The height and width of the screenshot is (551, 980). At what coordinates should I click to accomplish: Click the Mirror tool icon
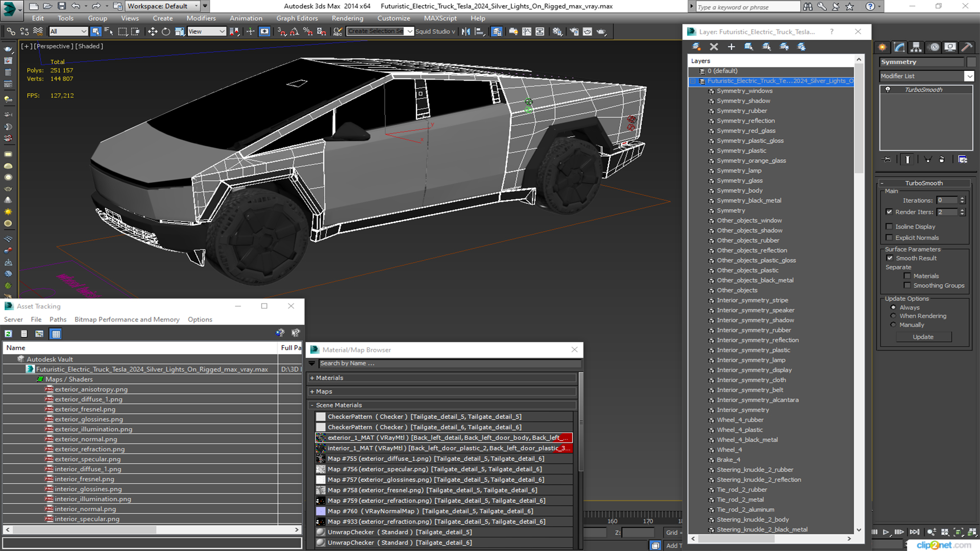pos(465,32)
